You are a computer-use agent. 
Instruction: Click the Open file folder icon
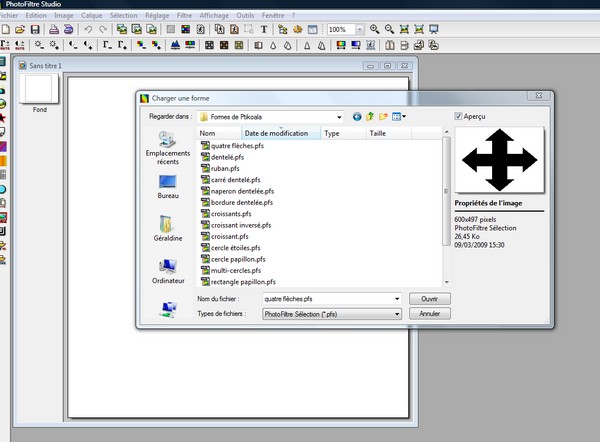(20, 29)
